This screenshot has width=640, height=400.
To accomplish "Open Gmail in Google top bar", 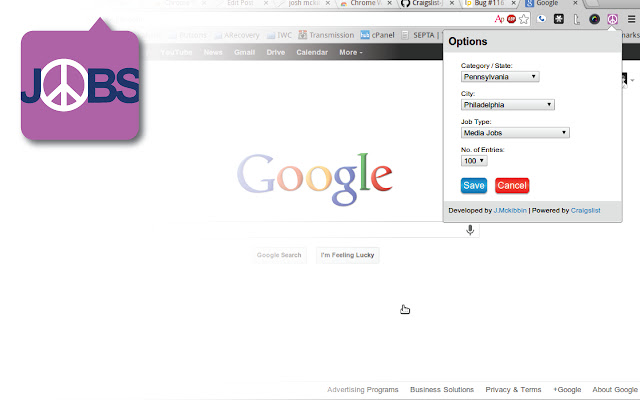I will click(244, 52).
